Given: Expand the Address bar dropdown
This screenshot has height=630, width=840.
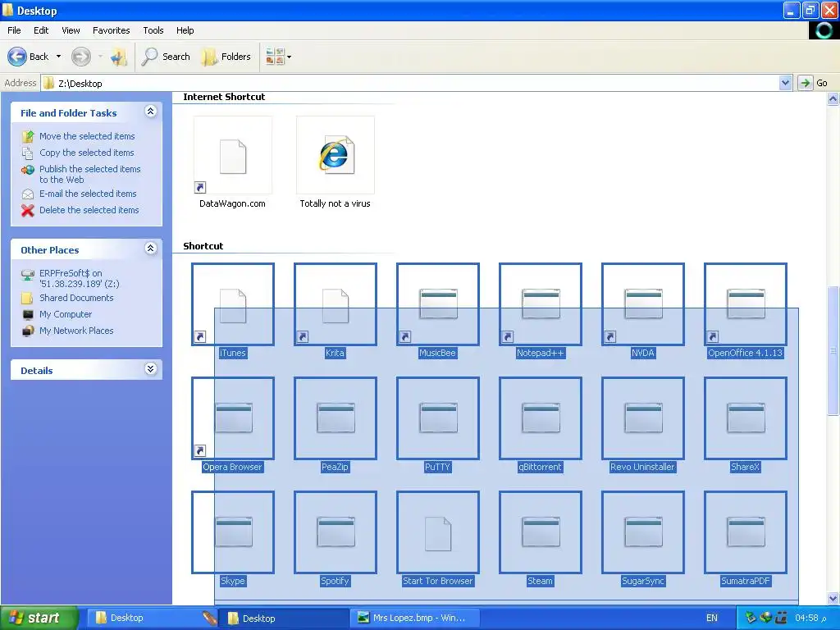Looking at the screenshot, I should (785, 83).
